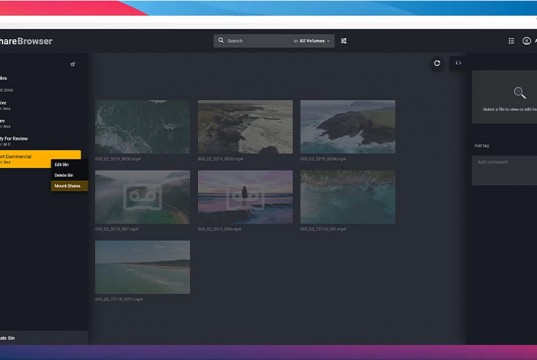Collapse the details panel with the arrow button
537x360 pixels.
click(458, 63)
